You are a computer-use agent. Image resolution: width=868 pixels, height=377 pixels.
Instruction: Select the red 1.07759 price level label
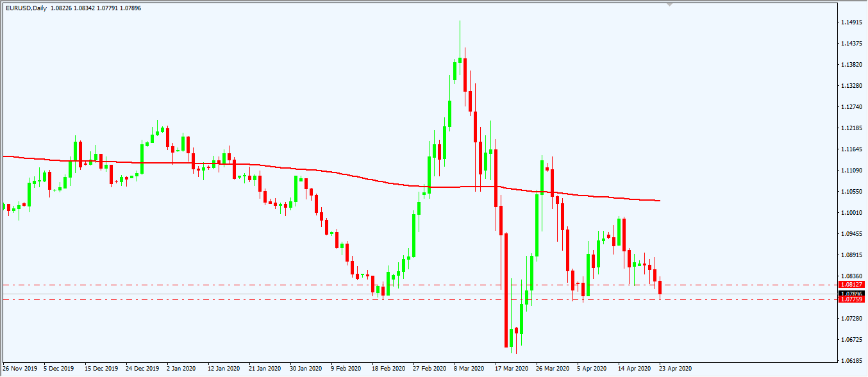[851, 299]
